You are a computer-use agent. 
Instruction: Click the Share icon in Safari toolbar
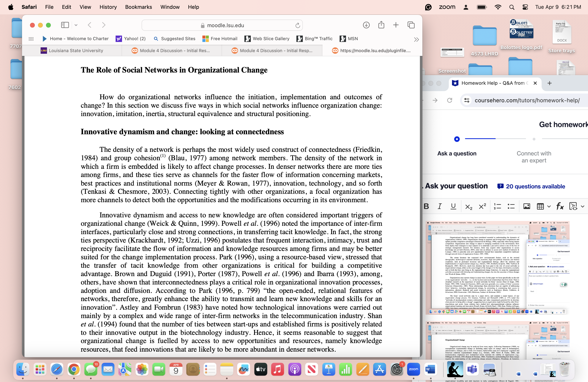[381, 25]
